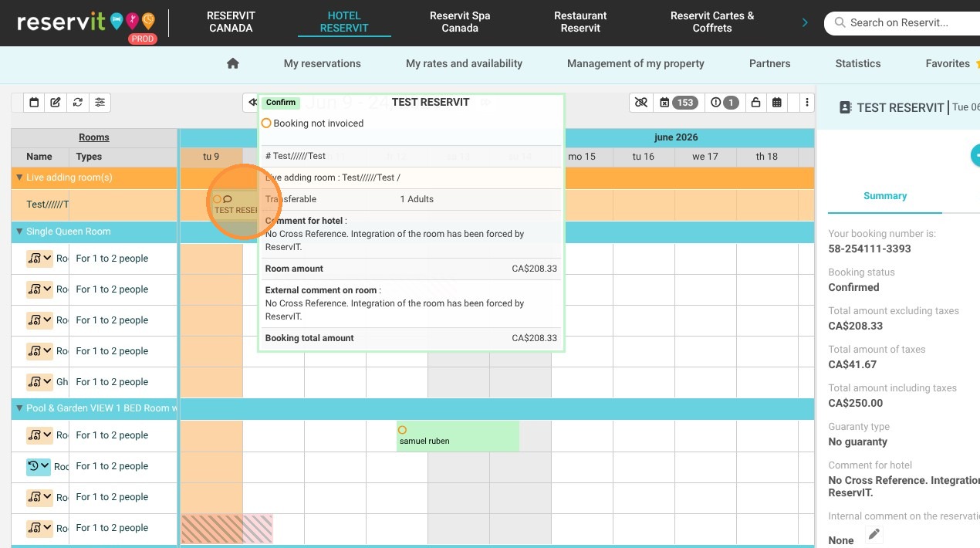Screen dimensions: 980x548
Task: Open Restaurant Reservit product
Action: (580, 22)
